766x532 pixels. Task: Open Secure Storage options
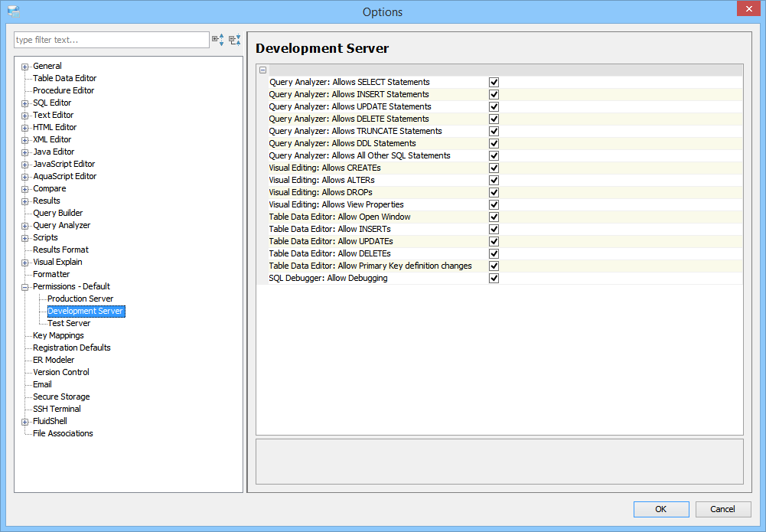tap(61, 397)
